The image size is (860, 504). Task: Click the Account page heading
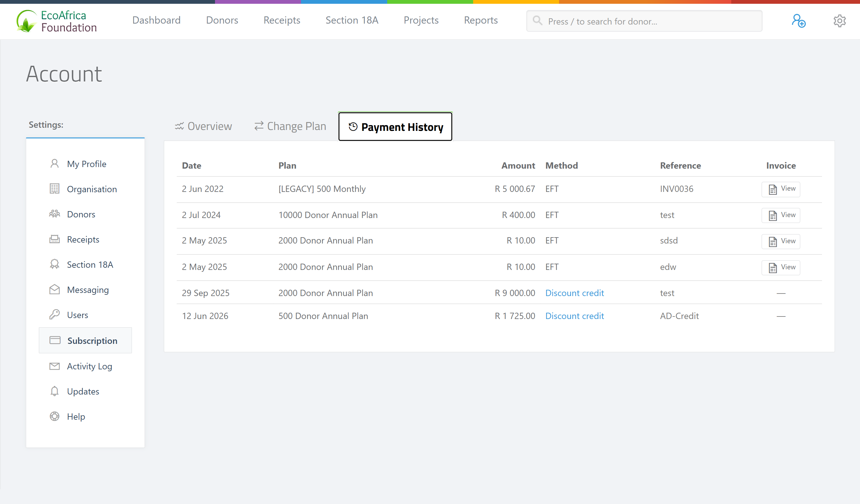pos(64,74)
